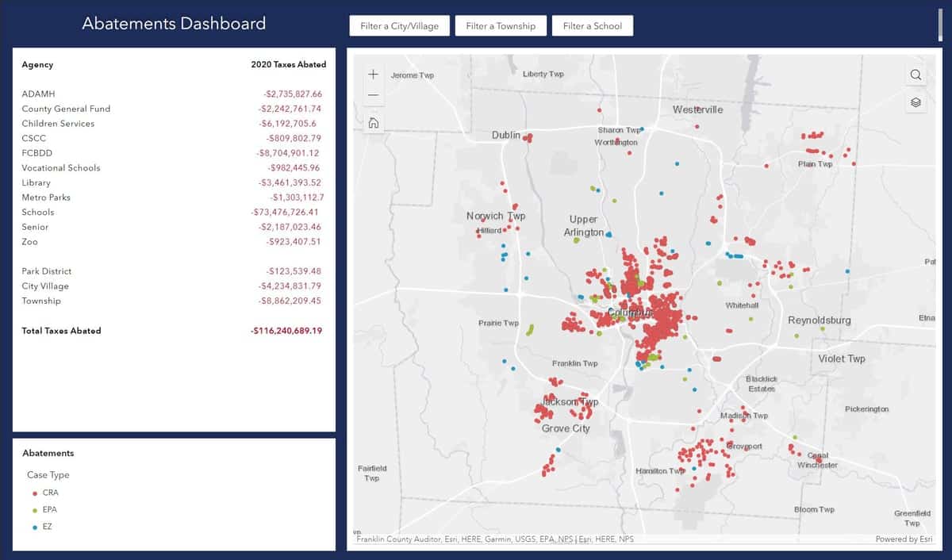Click the red CRA legend dot

click(35, 493)
